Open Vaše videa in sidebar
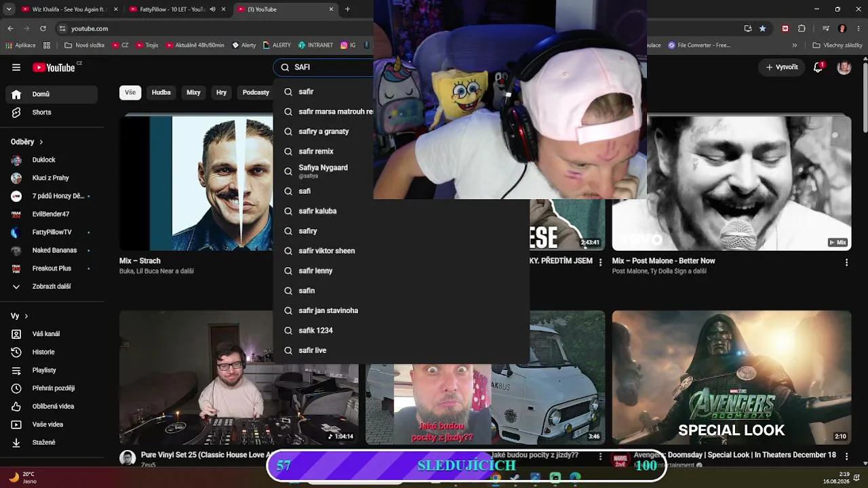 click(52, 424)
